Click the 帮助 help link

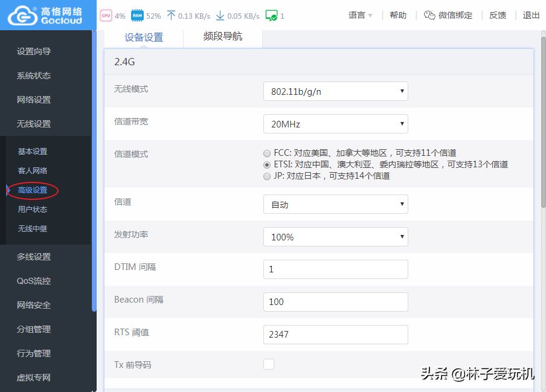coord(398,16)
